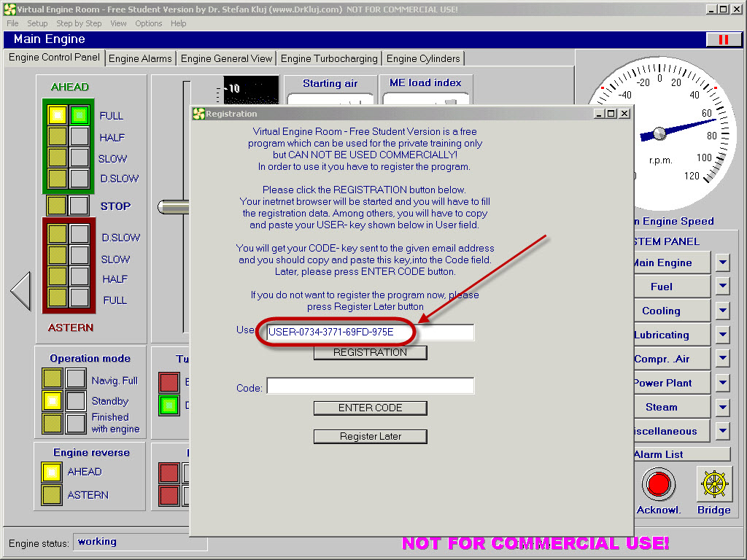Expand the Fuel system dropdown arrow
747x560 pixels.
click(x=722, y=287)
